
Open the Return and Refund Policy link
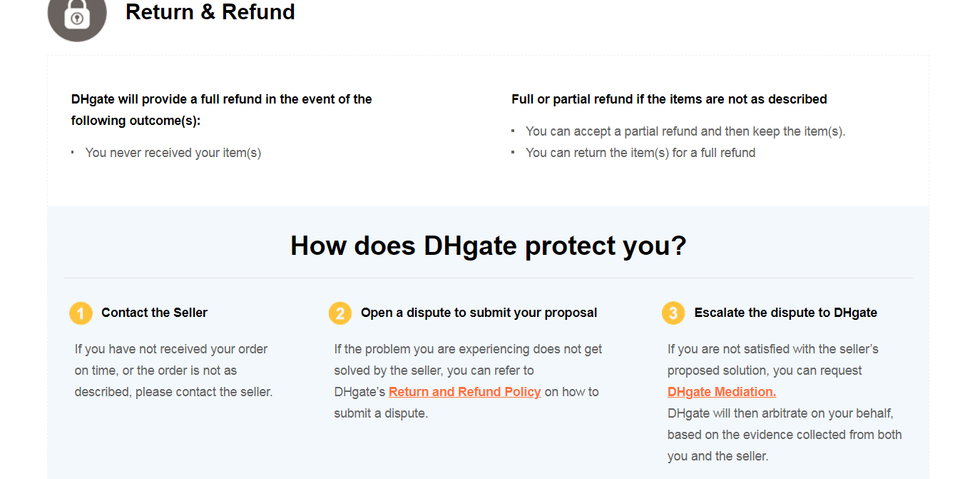[465, 392]
